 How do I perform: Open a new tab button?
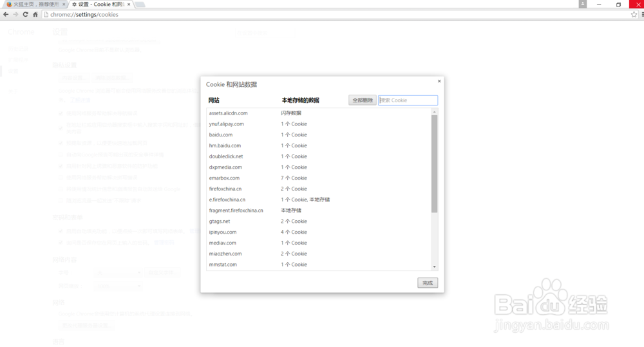tap(140, 4)
